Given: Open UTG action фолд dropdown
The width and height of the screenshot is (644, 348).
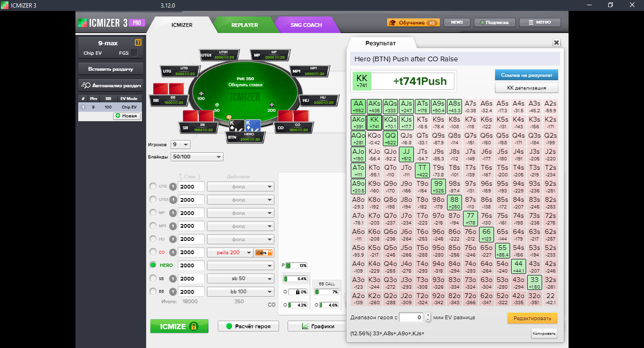Looking at the screenshot, I should tap(240, 187).
